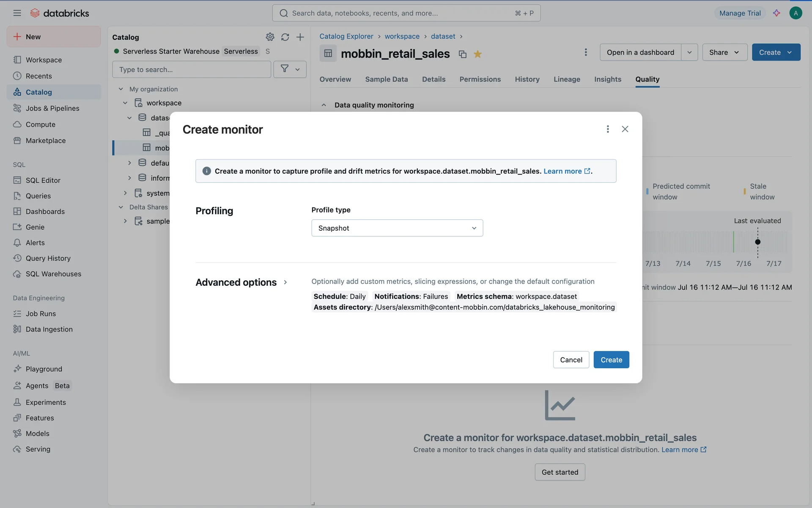The height and width of the screenshot is (508, 812).
Task: Refresh the catalog tree
Action: point(285,37)
